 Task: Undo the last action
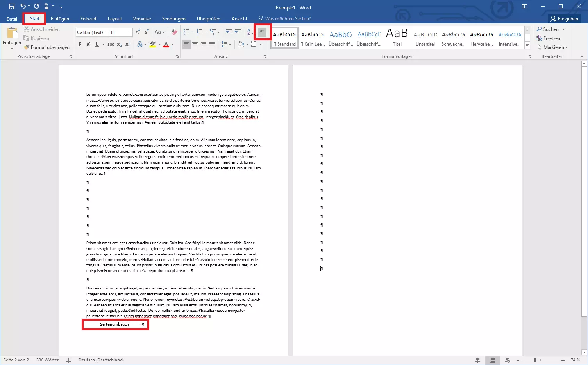[23, 6]
